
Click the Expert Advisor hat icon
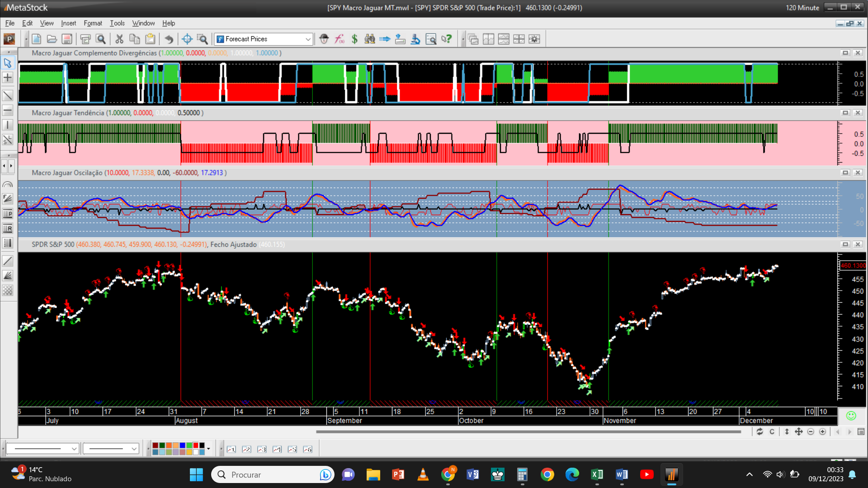[324, 39]
